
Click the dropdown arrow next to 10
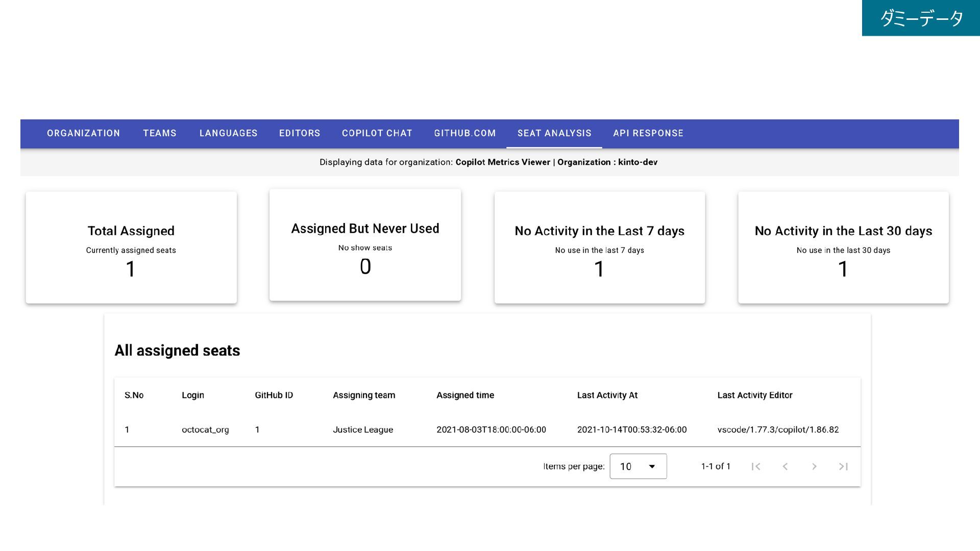point(652,466)
